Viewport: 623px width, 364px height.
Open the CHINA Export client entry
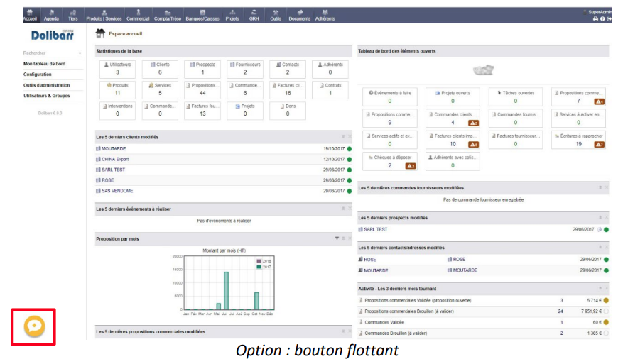coord(115,159)
